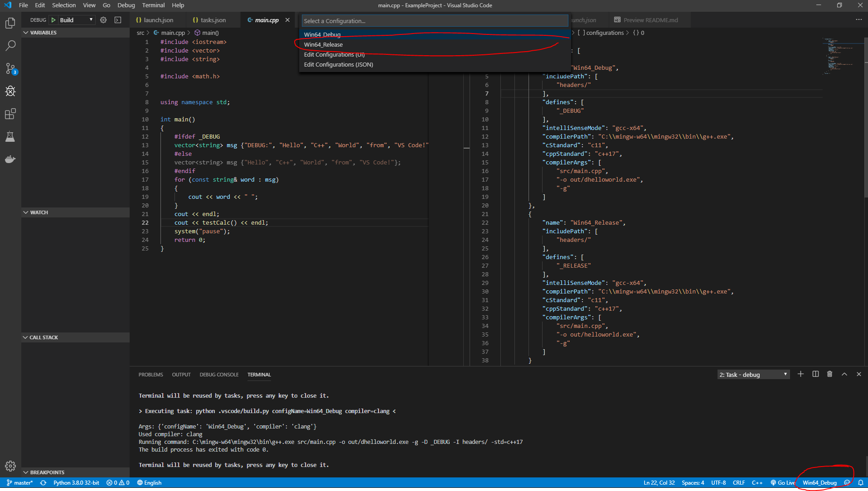This screenshot has height=491, width=868.
Task: Click 'Ln 22, Col 32' cursor position
Action: pyautogui.click(x=659, y=483)
